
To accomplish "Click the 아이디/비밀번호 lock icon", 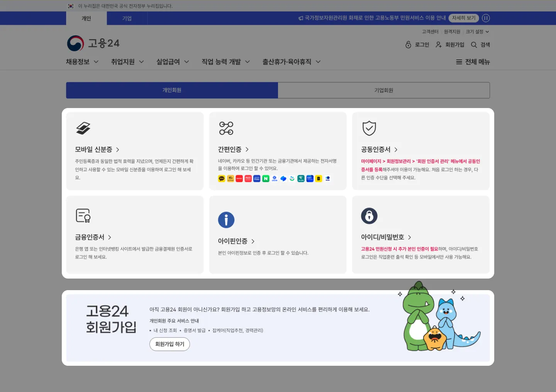I will (369, 216).
